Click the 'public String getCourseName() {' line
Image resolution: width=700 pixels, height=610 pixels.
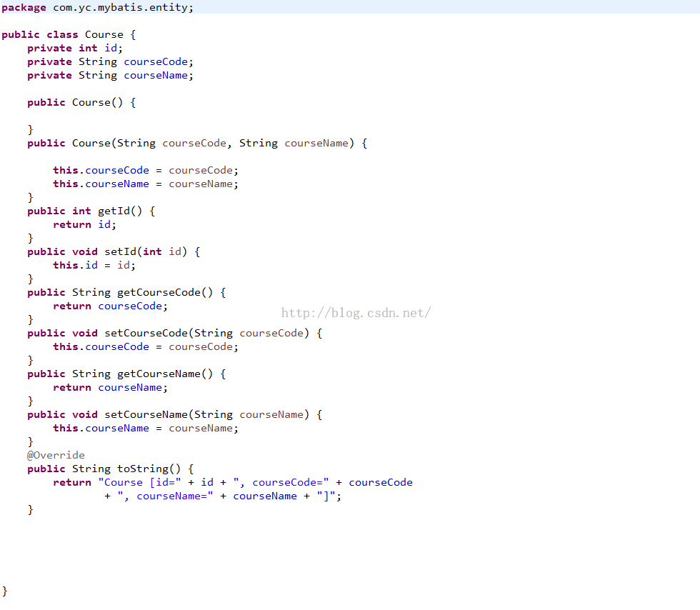pyautogui.click(x=126, y=374)
